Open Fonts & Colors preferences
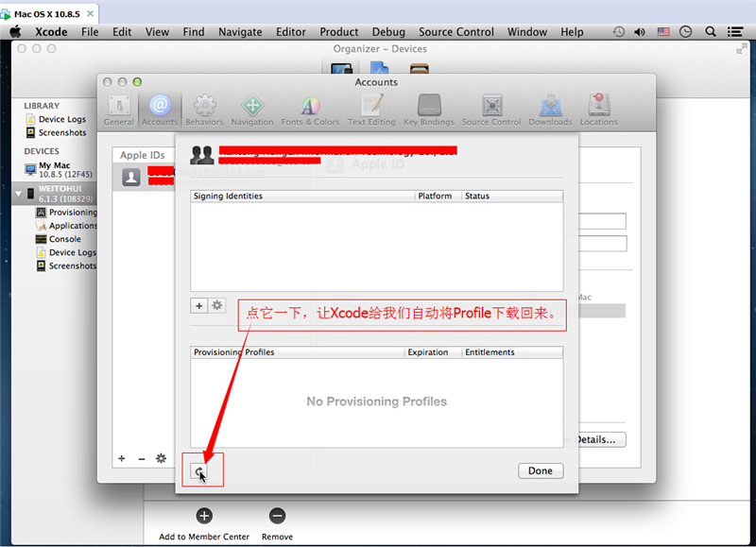 pyautogui.click(x=311, y=111)
